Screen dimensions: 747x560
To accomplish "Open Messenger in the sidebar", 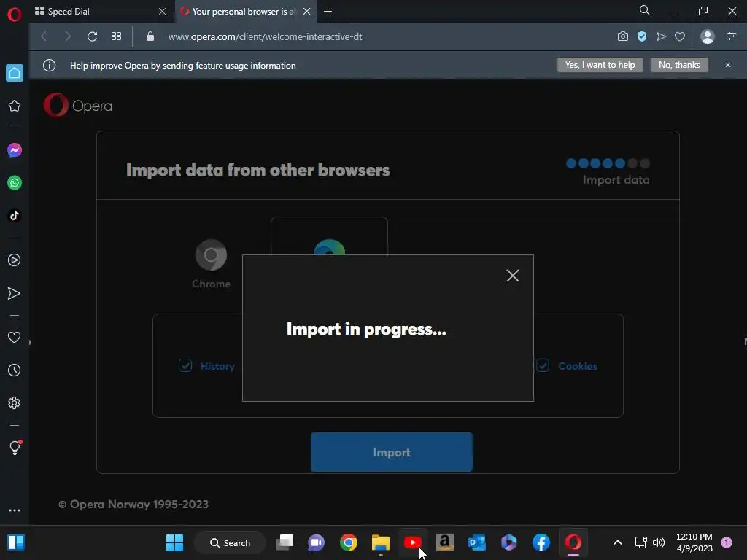I will (x=15, y=150).
